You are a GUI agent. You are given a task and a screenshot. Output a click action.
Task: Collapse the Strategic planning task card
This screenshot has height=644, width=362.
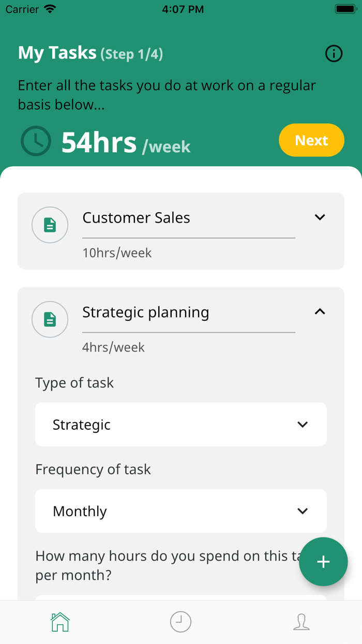[320, 312]
